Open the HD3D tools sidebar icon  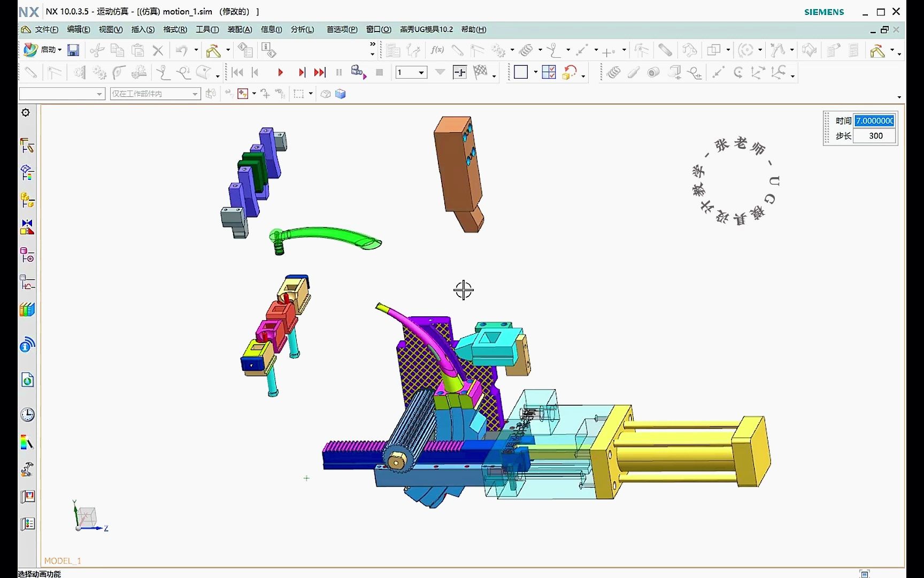[27, 345]
